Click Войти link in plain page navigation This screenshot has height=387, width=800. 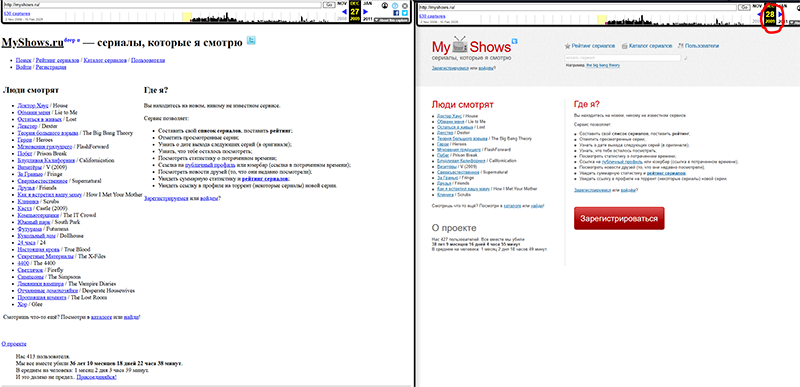point(23,67)
